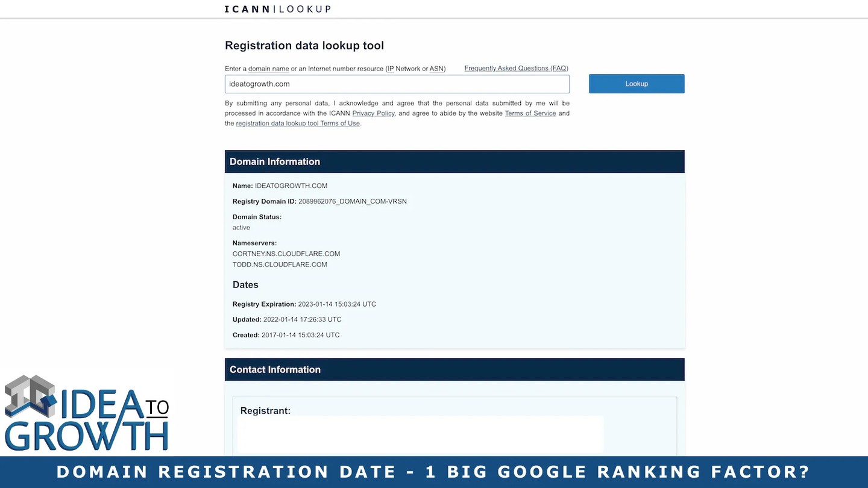
Task: Select Created date 2017-01-14 15:03:24 UTC
Action: (301, 335)
